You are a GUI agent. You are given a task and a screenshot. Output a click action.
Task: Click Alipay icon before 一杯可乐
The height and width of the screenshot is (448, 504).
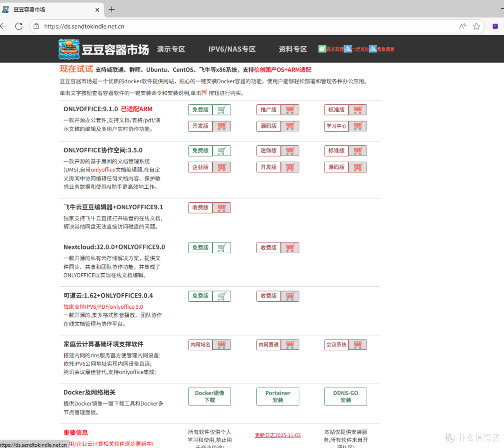pos(348,49)
